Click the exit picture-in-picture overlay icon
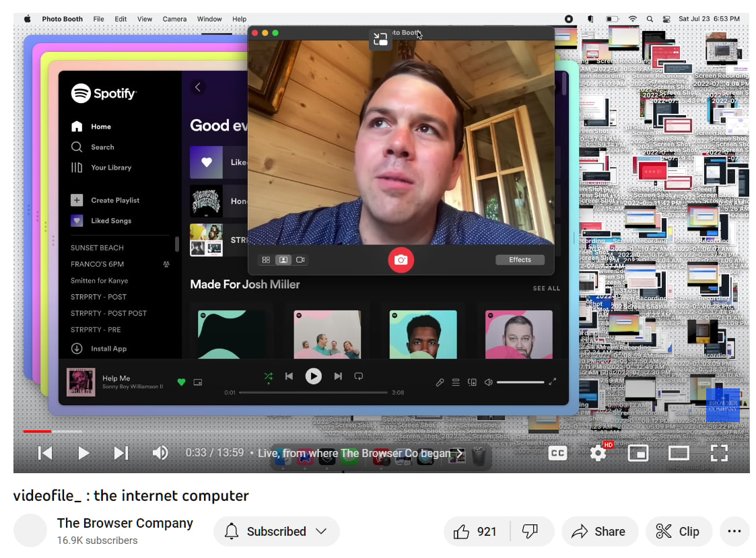Image resolution: width=756 pixels, height=558 pixels. pyautogui.click(x=380, y=39)
